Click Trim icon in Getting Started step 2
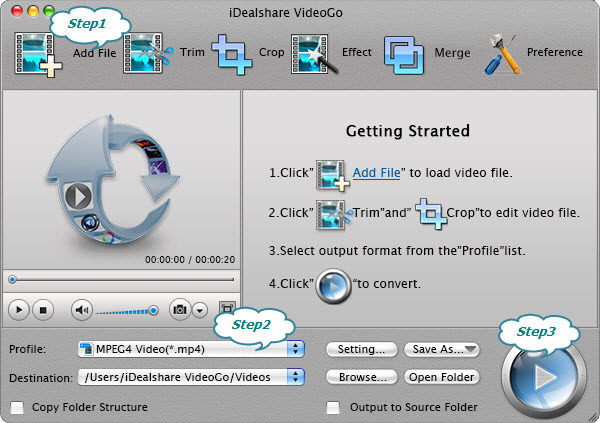The height and width of the screenshot is (423, 600). (x=334, y=215)
